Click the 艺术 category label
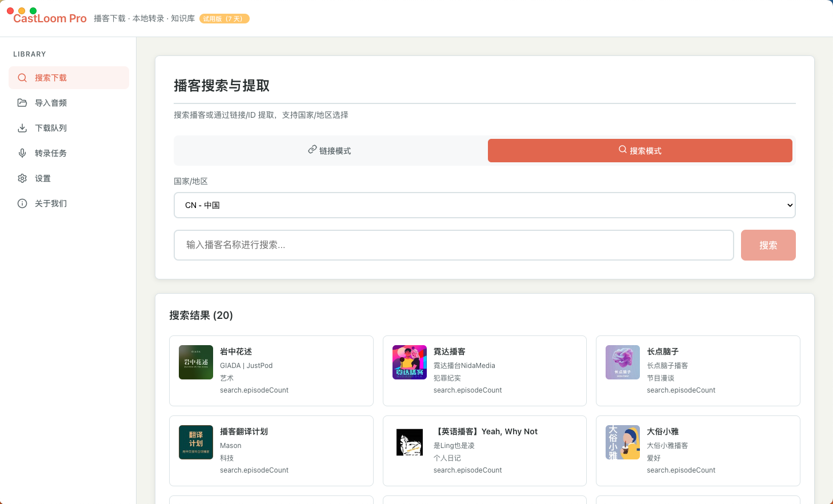833x504 pixels. click(227, 378)
